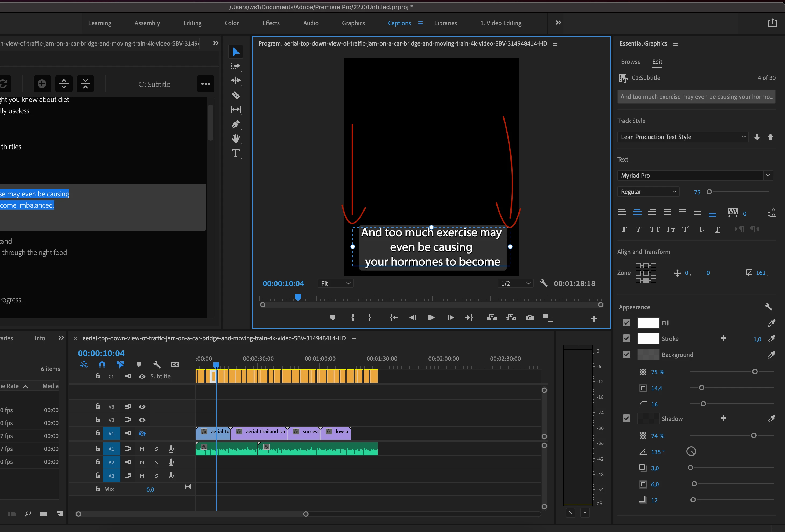Click the Export Frame camera icon
Screen dimensions: 785x532
pos(529,318)
